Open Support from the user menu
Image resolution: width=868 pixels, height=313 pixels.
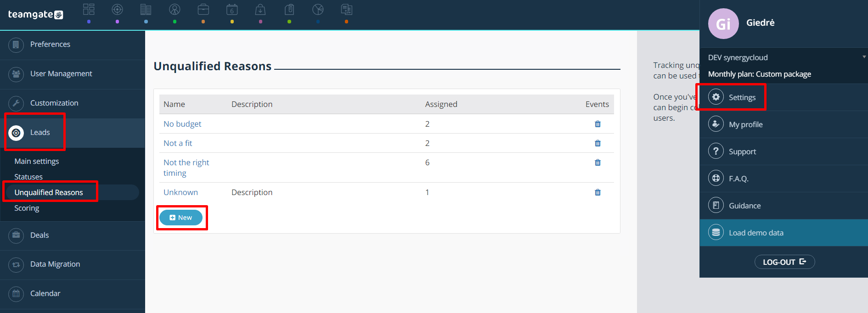coord(783,151)
